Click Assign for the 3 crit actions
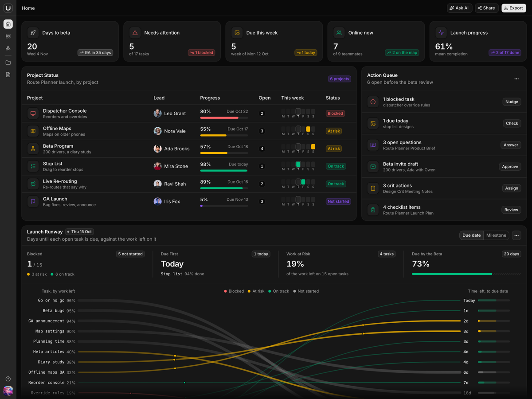Viewport: 532px width, 399px height. click(x=512, y=188)
